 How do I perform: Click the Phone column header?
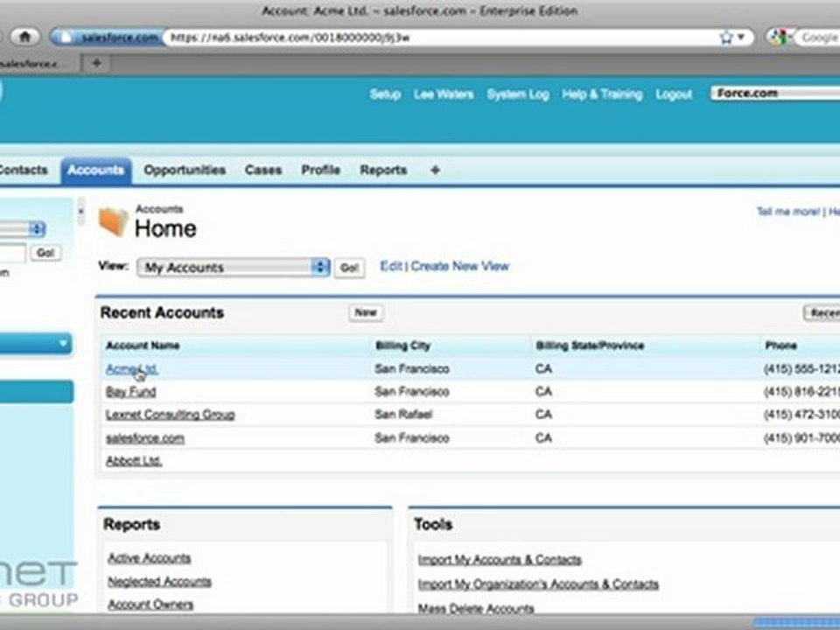(x=780, y=346)
